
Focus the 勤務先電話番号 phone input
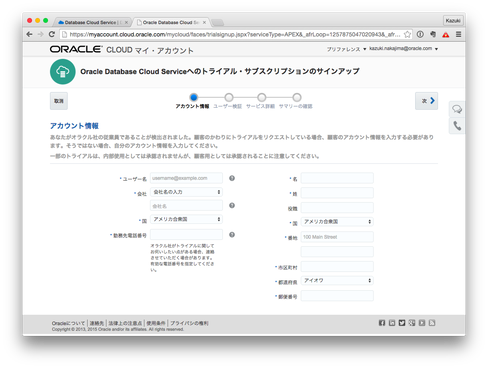pos(186,235)
